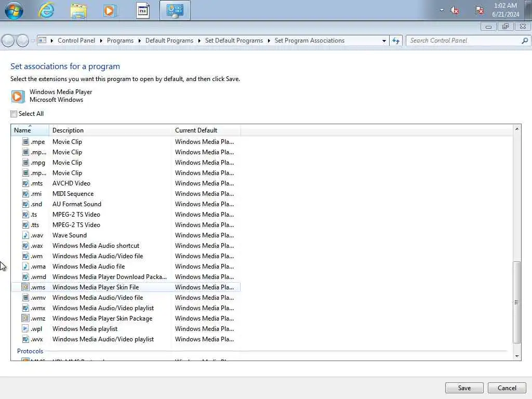The width and height of the screenshot is (532, 399).
Task: Go to Default Programs breadcrumb
Action: click(169, 41)
